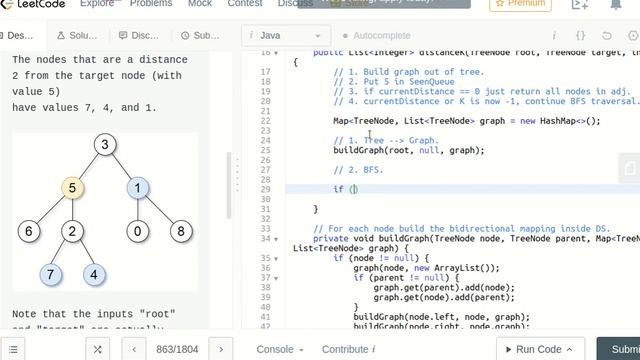Screen dimensions: 640x360
Task: Click the if statement on line 29
Action: coord(345,189)
